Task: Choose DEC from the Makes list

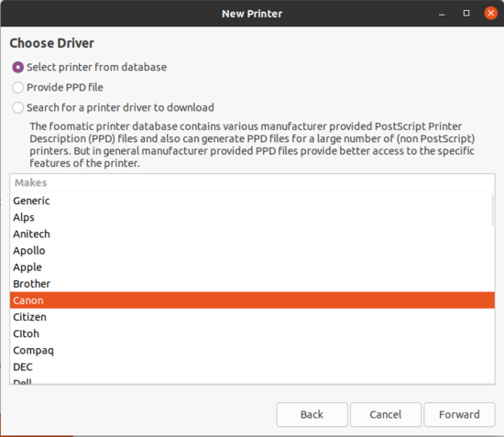Action: tap(251, 367)
